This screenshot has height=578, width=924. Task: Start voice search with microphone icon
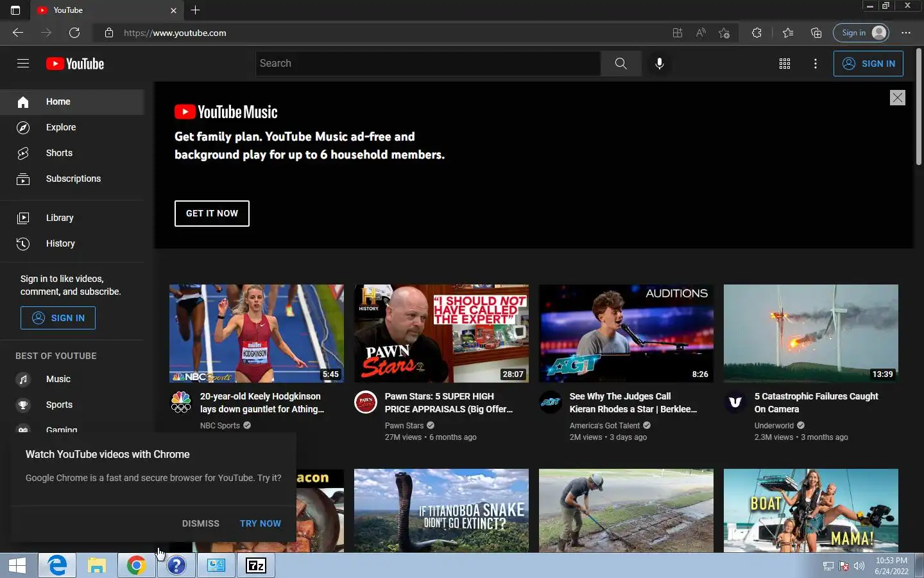(659, 64)
